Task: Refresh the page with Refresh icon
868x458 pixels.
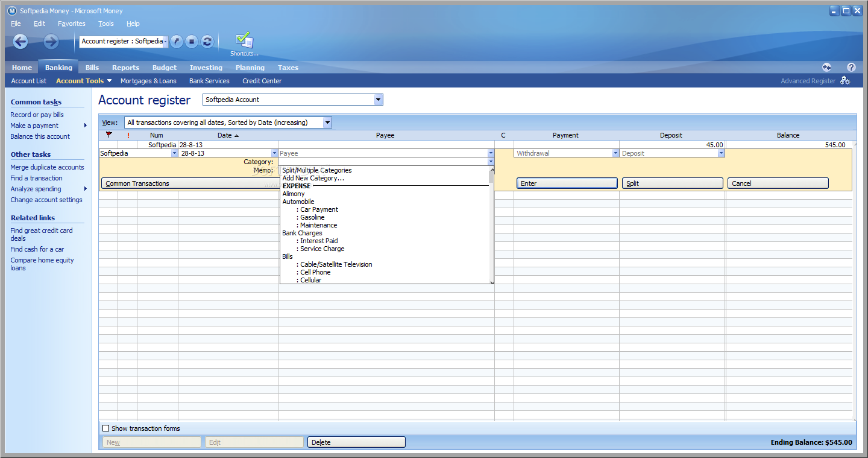Action: [207, 41]
